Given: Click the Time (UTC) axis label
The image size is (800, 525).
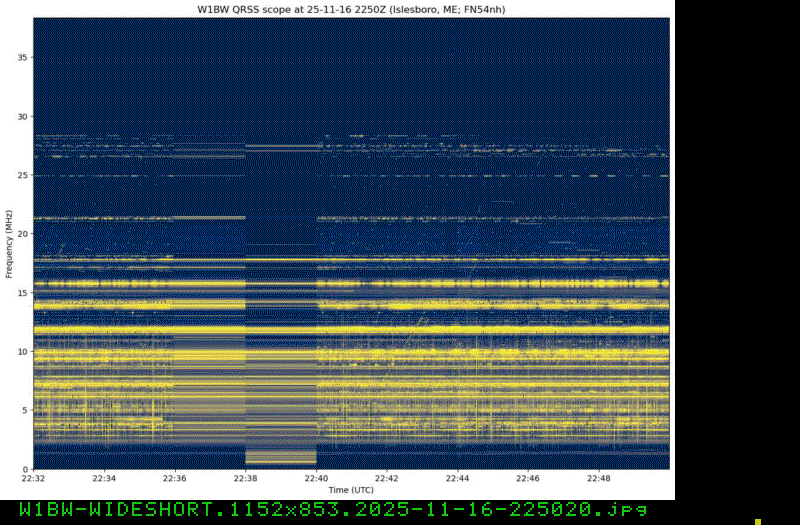Looking at the screenshot, I should [352, 490].
